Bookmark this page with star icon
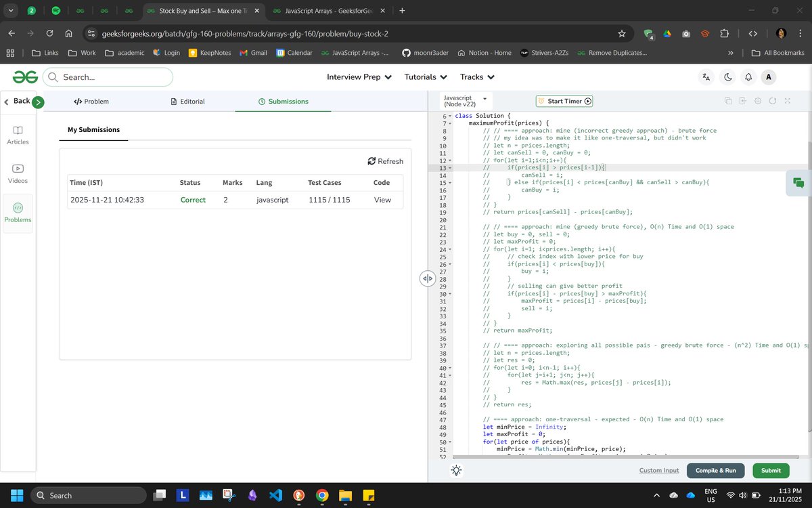This screenshot has width=812, height=508. tap(622, 33)
